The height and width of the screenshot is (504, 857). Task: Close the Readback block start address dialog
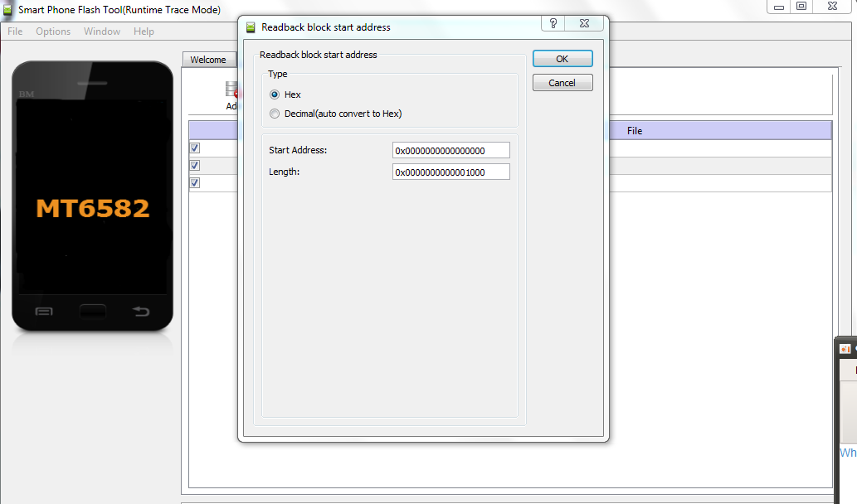click(586, 26)
